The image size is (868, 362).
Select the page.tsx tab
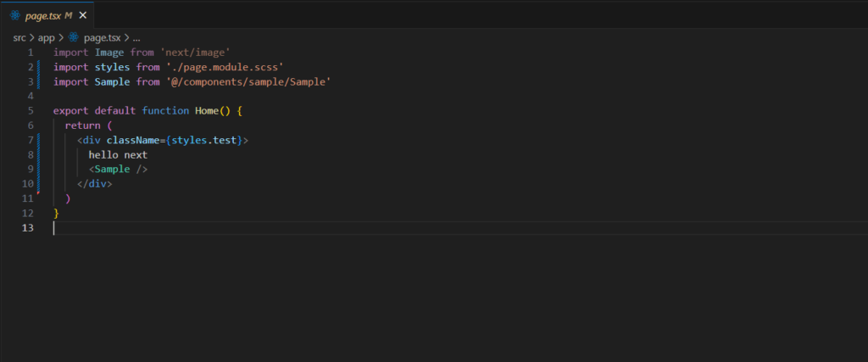47,15
